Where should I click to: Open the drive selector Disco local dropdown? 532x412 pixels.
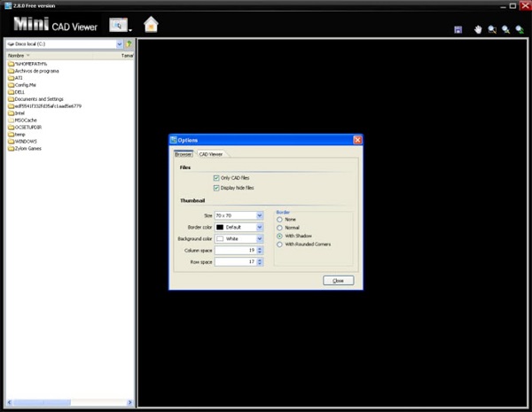pyautogui.click(x=120, y=44)
